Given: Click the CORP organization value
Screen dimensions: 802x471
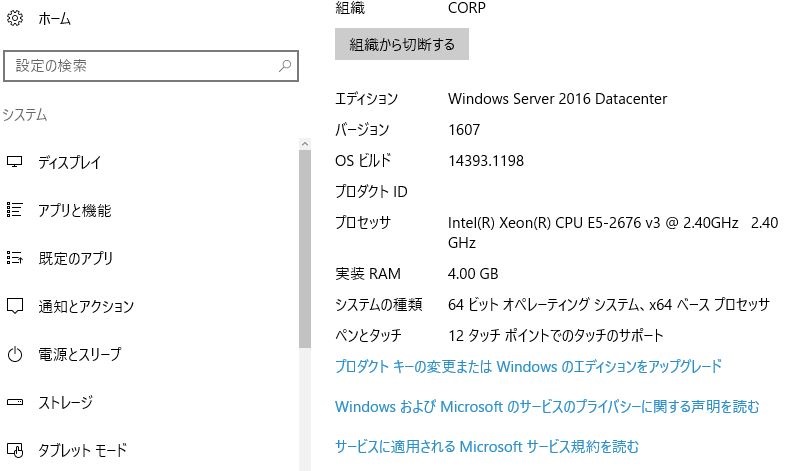Looking at the screenshot, I should pyautogui.click(x=467, y=8).
